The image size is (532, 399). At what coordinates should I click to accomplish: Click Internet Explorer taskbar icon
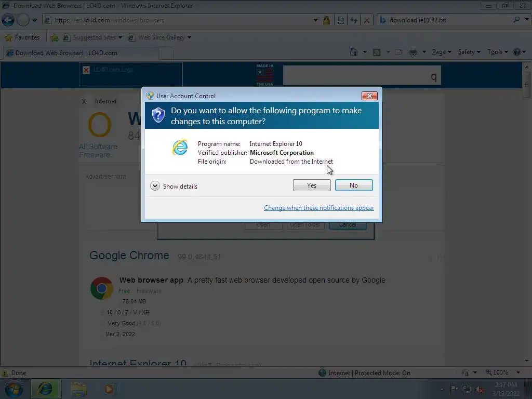pyautogui.click(x=45, y=389)
